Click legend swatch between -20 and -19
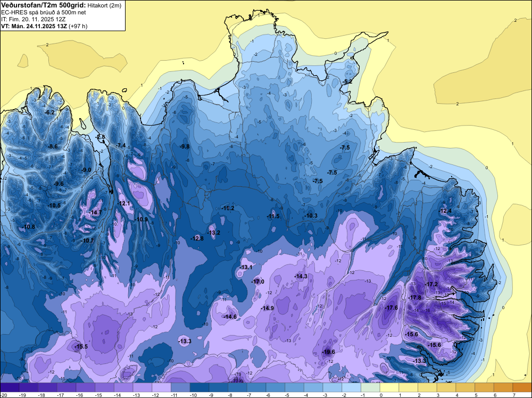The width and height of the screenshot is (532, 398). (x=10, y=387)
